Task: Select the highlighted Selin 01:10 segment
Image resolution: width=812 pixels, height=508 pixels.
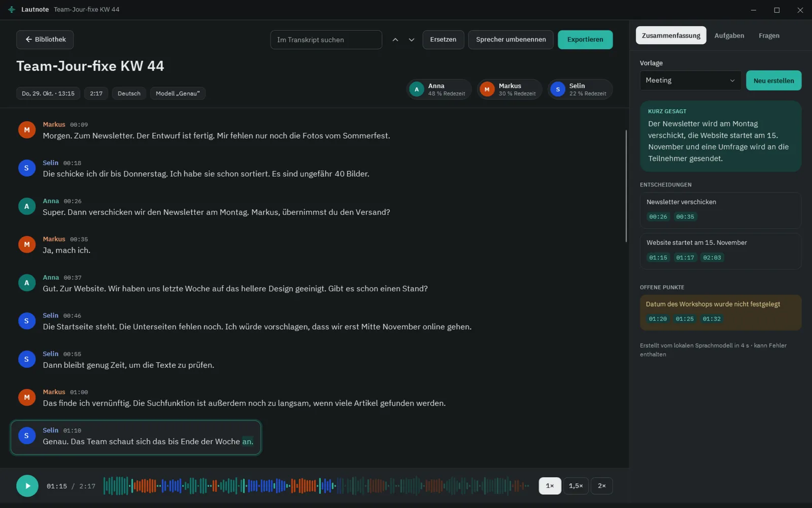Action: click(136, 437)
